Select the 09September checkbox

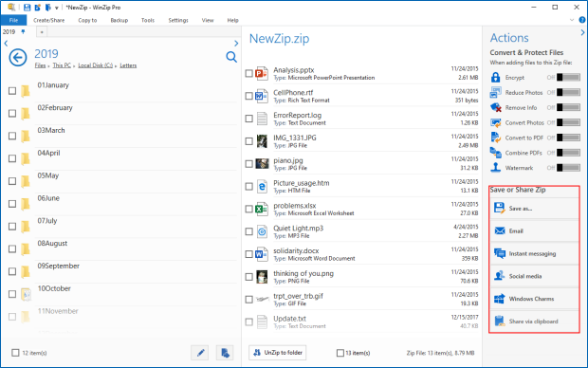click(x=12, y=271)
